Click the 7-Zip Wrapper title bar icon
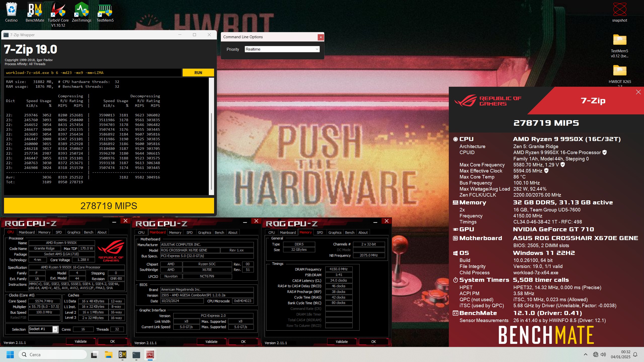Screen dimensions: 644x362 click(6, 35)
